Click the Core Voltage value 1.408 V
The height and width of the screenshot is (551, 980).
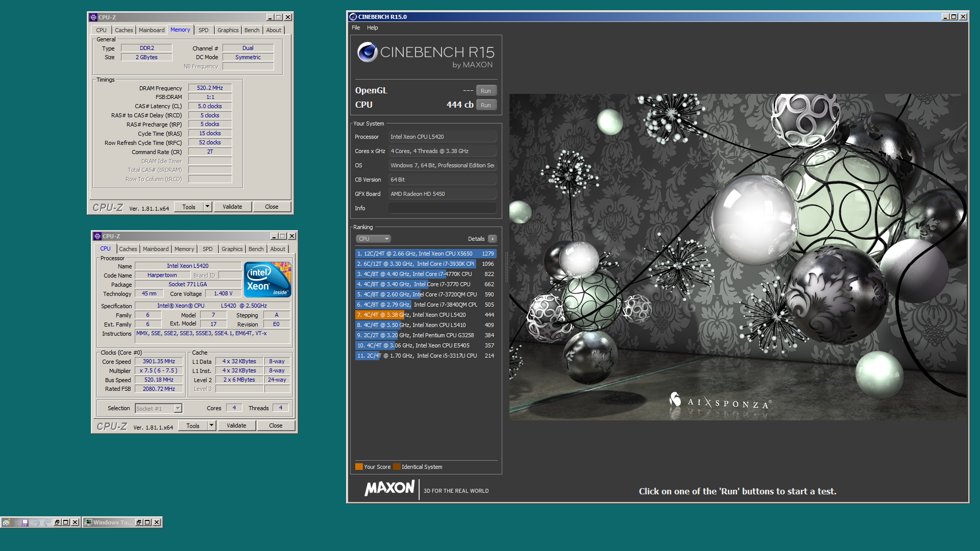[x=223, y=293]
